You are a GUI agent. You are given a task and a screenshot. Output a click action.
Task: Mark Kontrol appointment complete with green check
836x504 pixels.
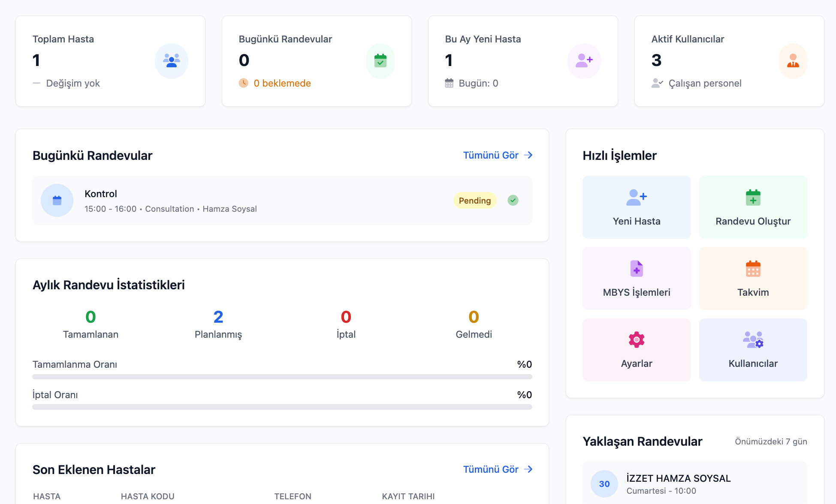tap(513, 200)
